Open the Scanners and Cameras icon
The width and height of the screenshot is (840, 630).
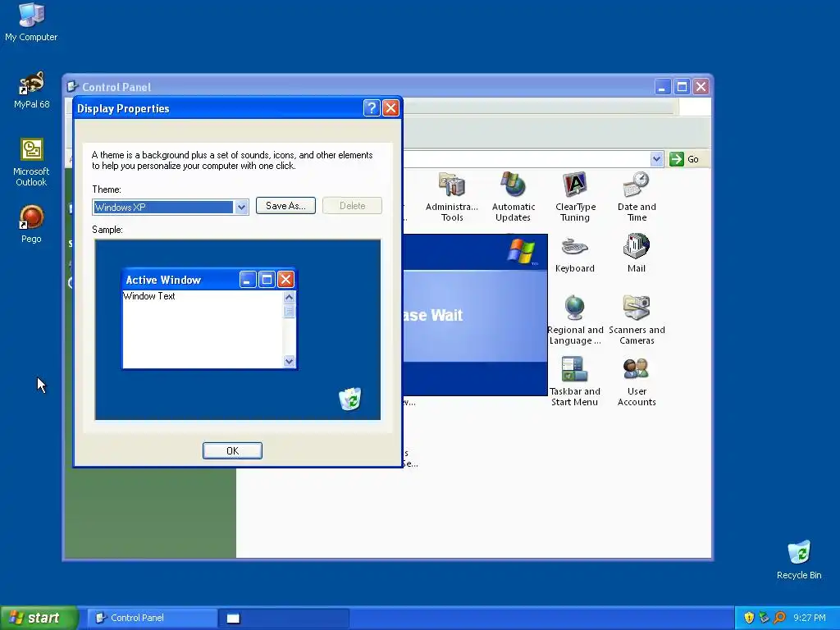tap(637, 320)
